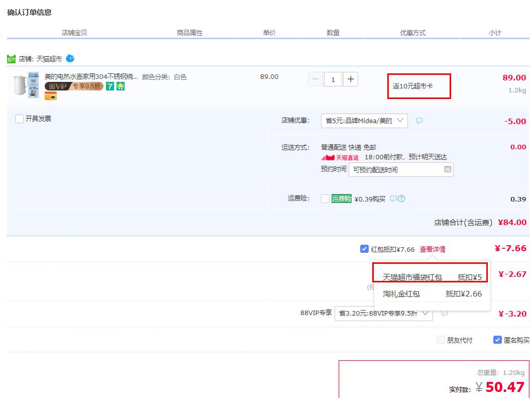Toggle the 匿名购买 anonymous purchase checkbox
Viewport: 532px width, 398px height.
click(497, 340)
